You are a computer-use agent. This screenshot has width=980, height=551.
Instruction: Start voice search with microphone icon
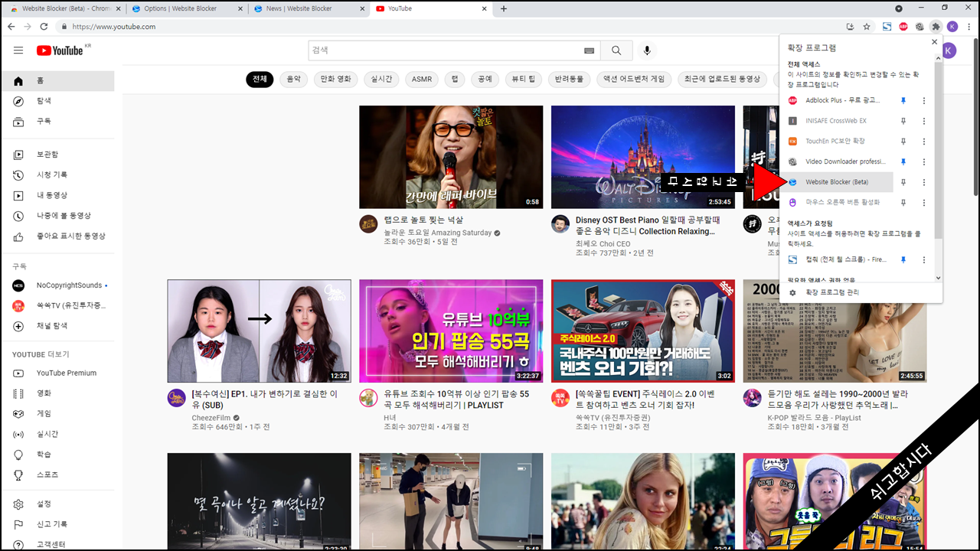click(647, 51)
